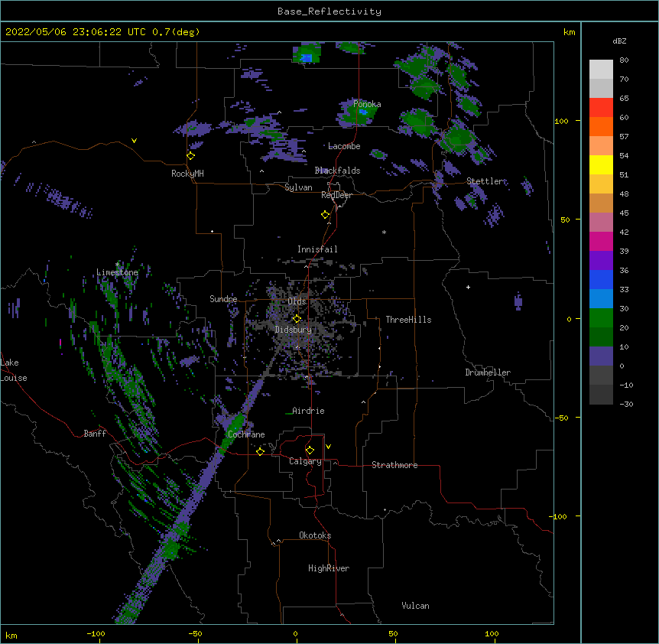
Task: Click the Airdrie city label
Action: pos(308,411)
